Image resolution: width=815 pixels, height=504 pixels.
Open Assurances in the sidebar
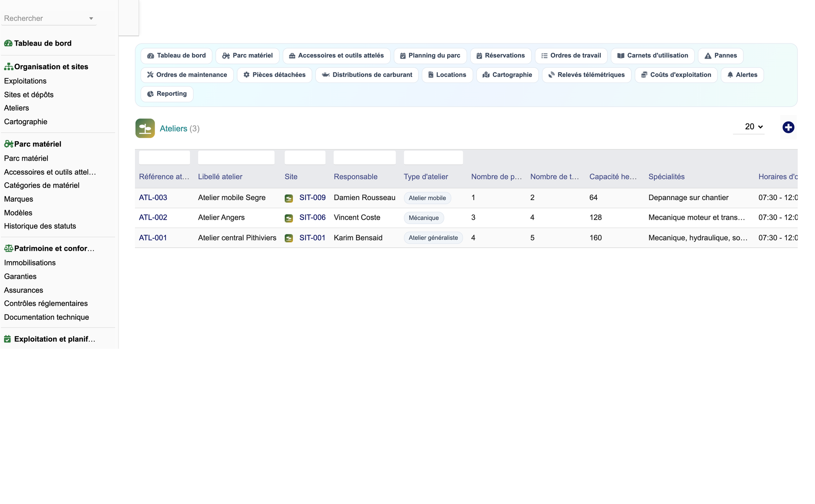tap(23, 290)
